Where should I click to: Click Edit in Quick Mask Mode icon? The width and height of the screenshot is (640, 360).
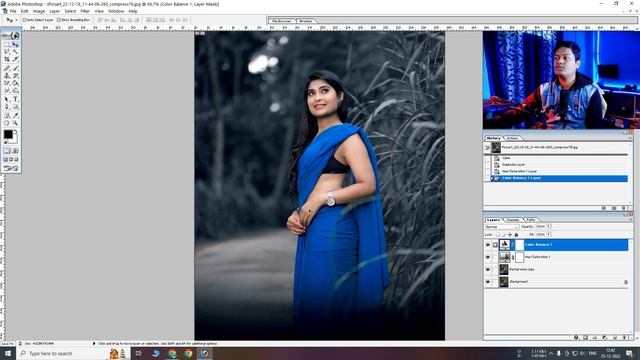[x=15, y=151]
